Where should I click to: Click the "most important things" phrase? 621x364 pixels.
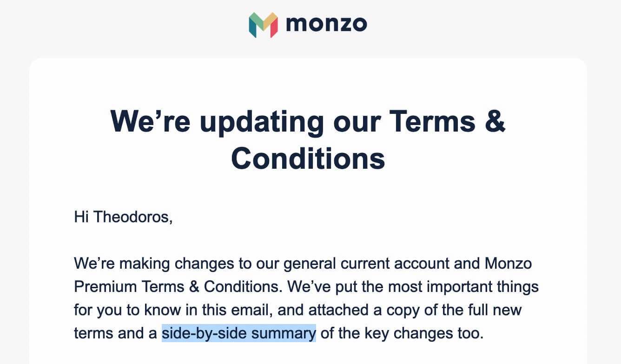pos(463,287)
